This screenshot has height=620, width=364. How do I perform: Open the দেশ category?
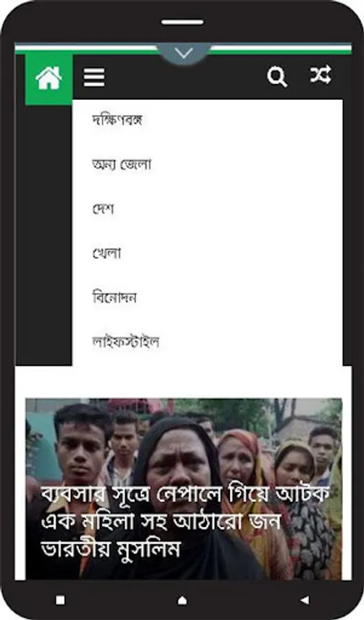[x=103, y=208]
